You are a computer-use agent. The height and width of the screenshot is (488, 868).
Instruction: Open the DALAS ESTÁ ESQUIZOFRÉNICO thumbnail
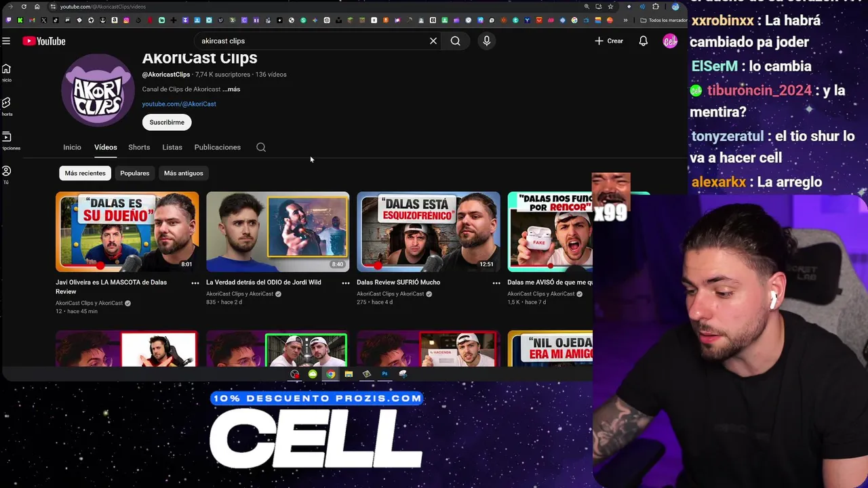429,232
